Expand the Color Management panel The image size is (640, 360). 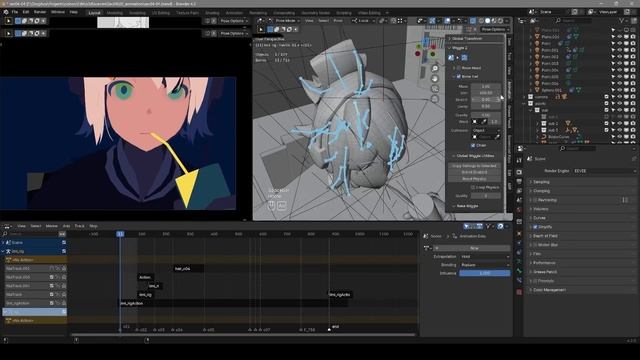click(x=581, y=290)
